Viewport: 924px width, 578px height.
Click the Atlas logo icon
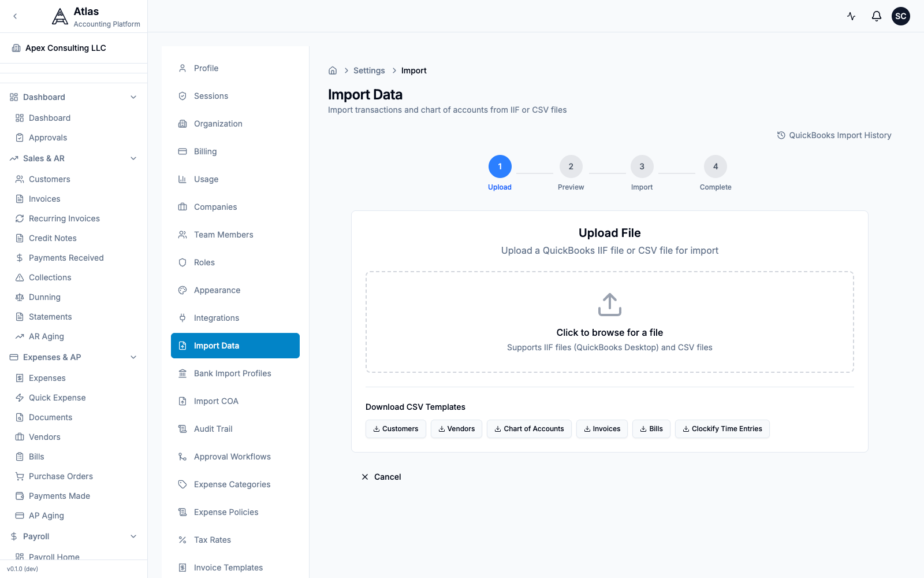60,16
